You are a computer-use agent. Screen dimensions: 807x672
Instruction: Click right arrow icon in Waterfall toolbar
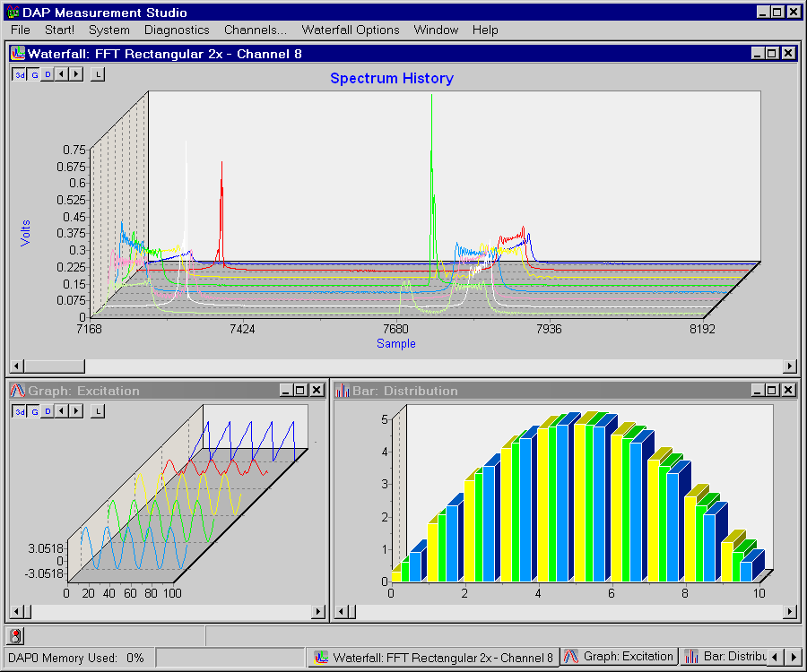[75, 74]
